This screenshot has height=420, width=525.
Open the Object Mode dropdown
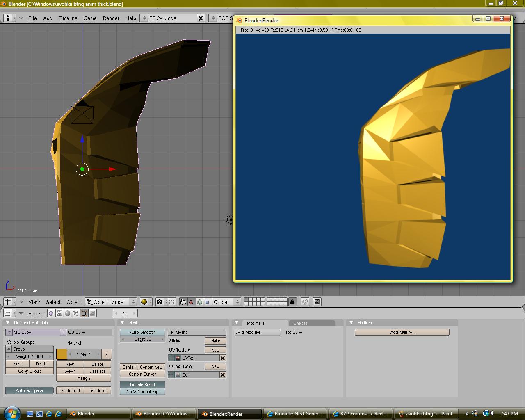(x=111, y=302)
